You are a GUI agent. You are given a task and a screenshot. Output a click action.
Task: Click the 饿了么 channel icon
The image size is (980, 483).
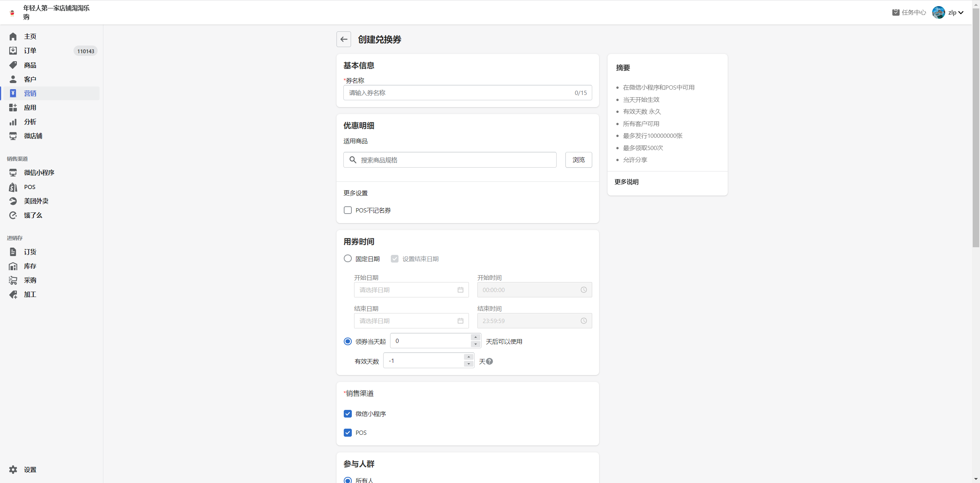tap(13, 215)
